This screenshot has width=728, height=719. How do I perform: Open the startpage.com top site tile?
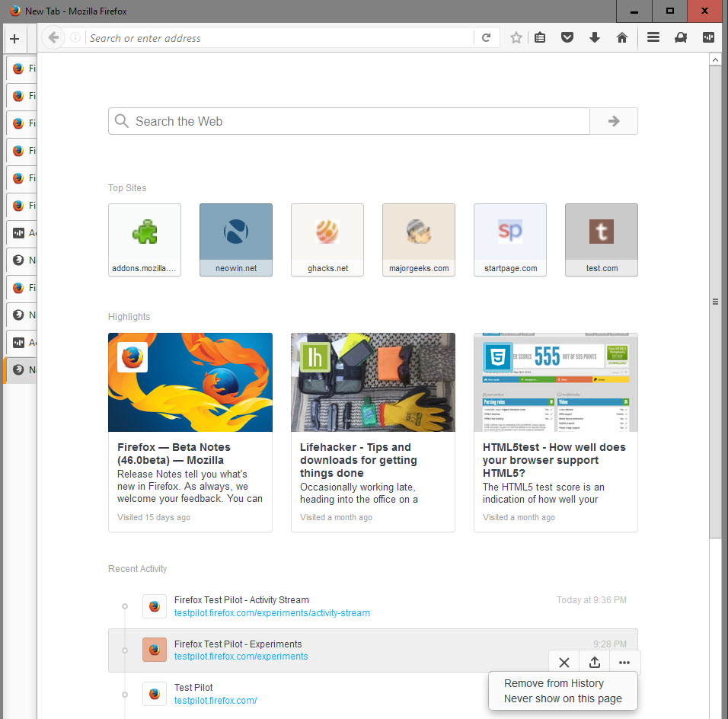pos(509,240)
